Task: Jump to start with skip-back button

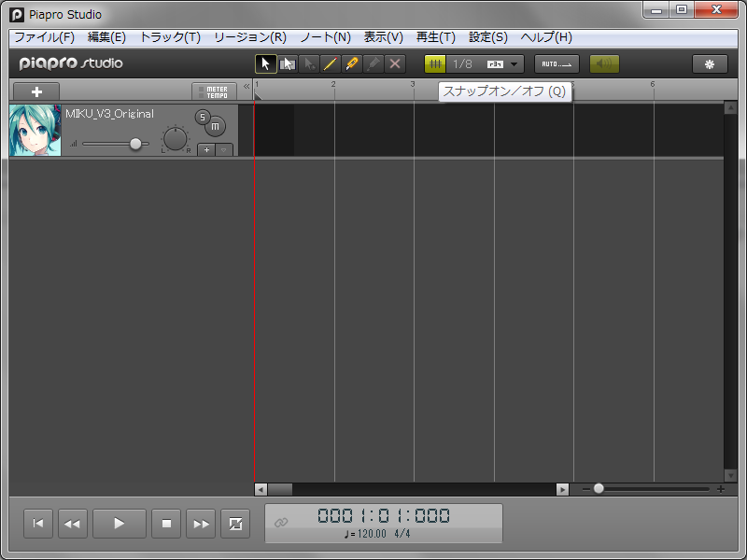Action: coord(38,524)
